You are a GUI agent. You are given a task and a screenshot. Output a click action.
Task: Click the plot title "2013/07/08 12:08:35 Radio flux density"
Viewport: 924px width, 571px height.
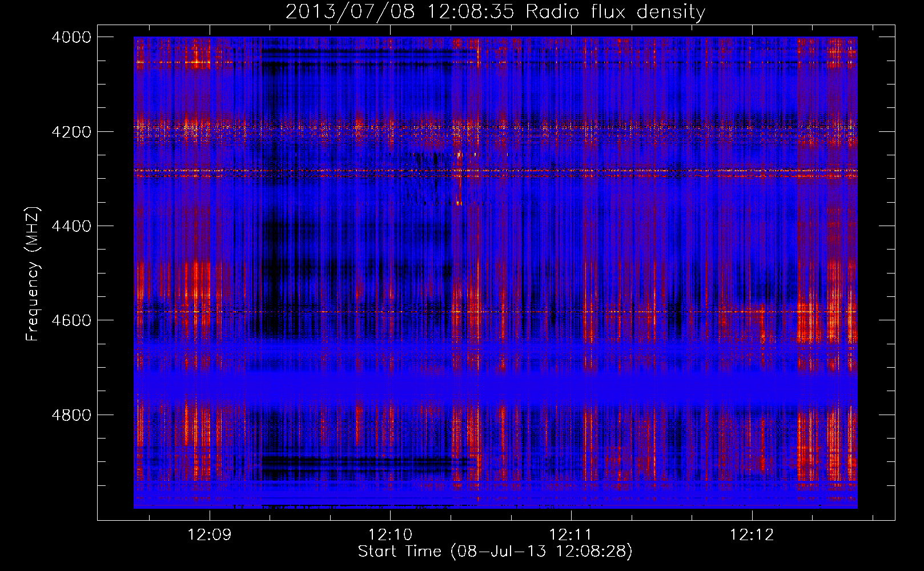click(x=495, y=12)
